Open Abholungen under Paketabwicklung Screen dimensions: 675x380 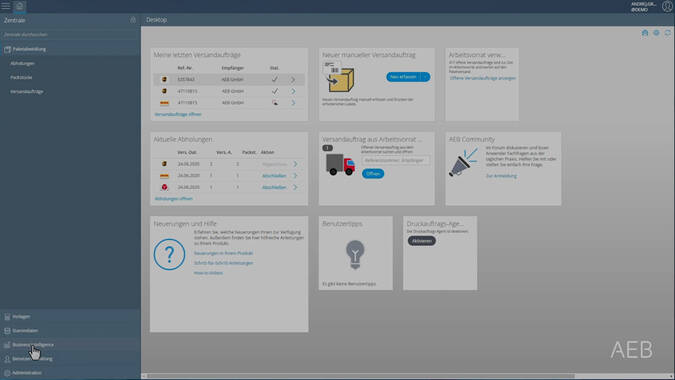coord(22,63)
